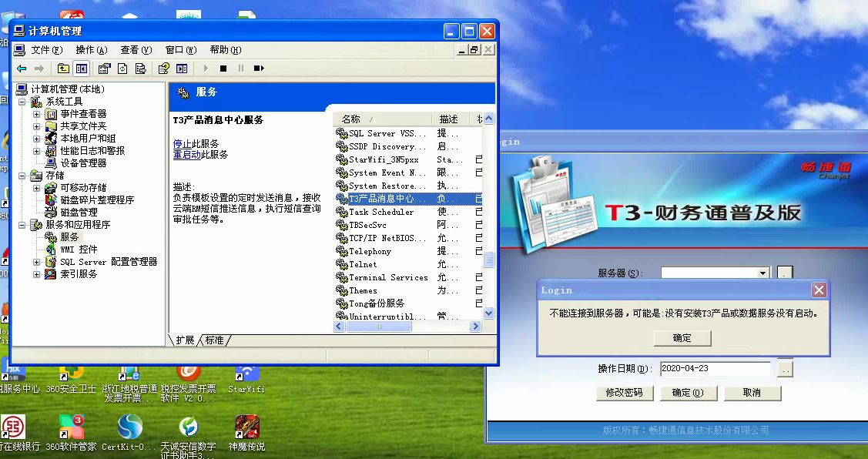Select the Terminal Services row

click(408, 277)
